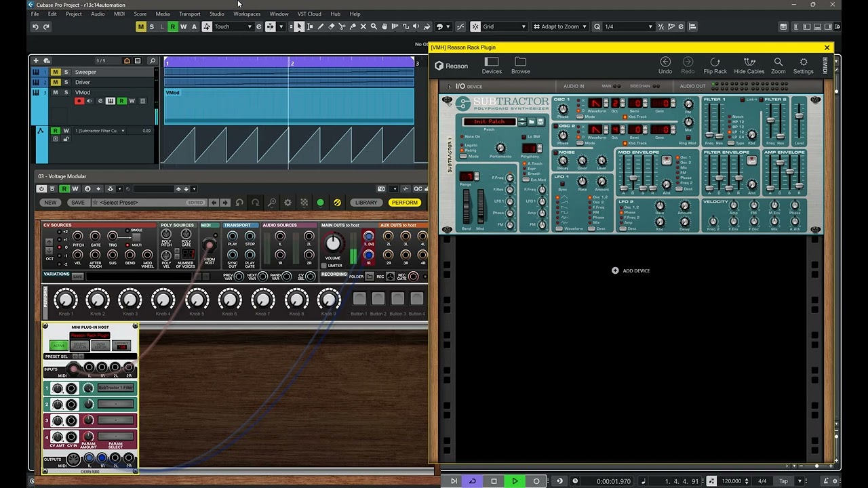Toggle record enable on VMod track
Viewport: 868px width, 488px height.
[x=79, y=101]
